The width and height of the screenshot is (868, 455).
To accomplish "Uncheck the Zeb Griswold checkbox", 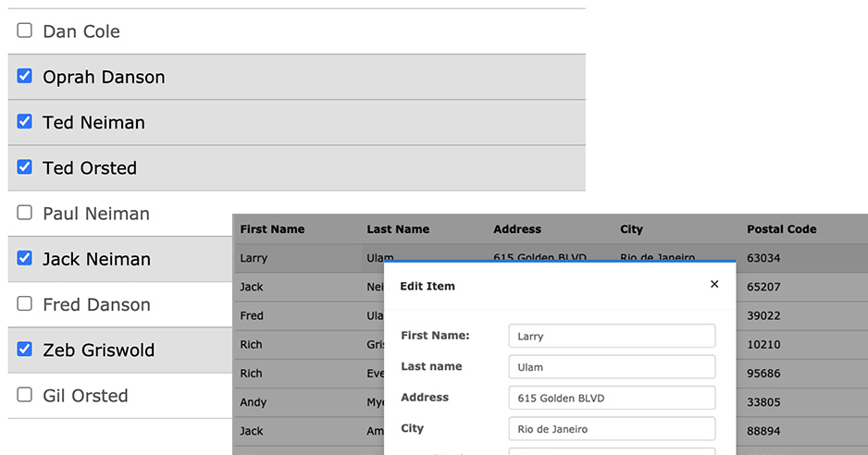I will click(x=24, y=349).
